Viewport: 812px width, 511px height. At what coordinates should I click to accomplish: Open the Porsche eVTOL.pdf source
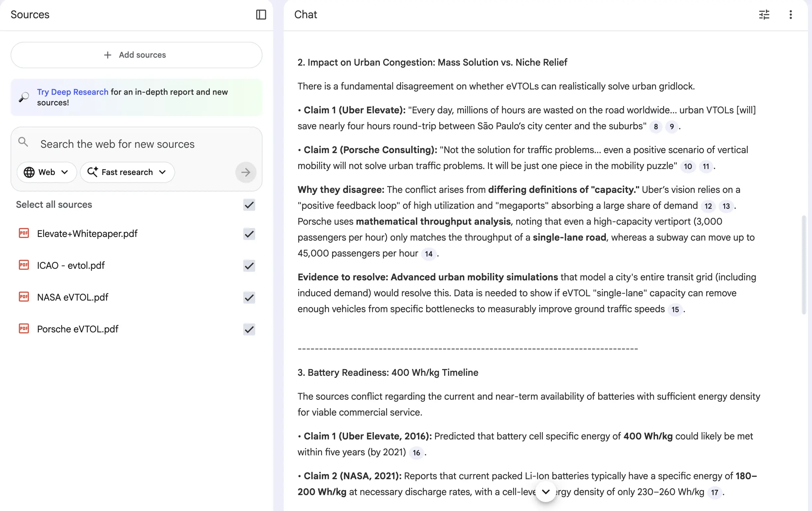click(x=78, y=329)
